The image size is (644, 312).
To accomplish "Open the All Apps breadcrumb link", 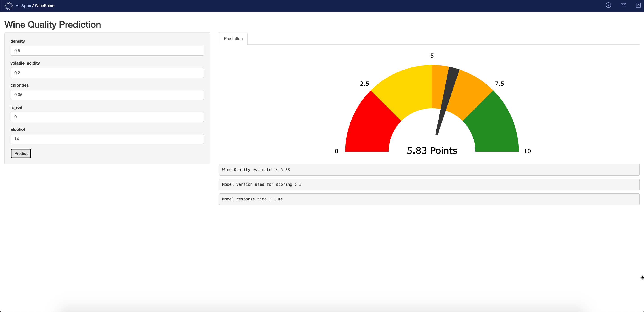I will coord(23,6).
